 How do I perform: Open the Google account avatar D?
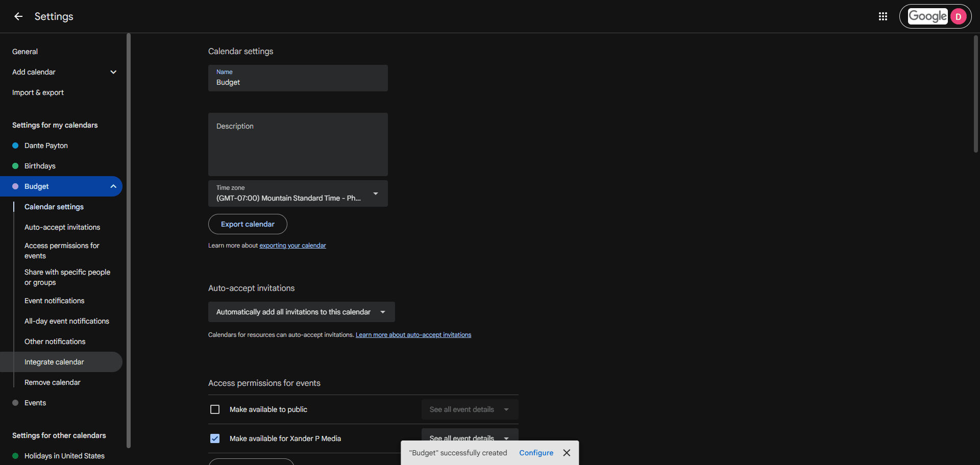(x=958, y=16)
